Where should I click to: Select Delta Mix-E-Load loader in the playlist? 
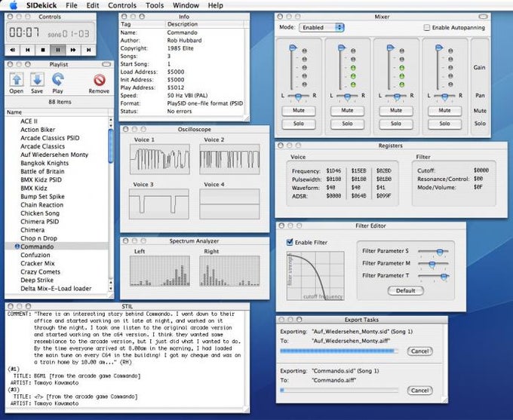56,289
